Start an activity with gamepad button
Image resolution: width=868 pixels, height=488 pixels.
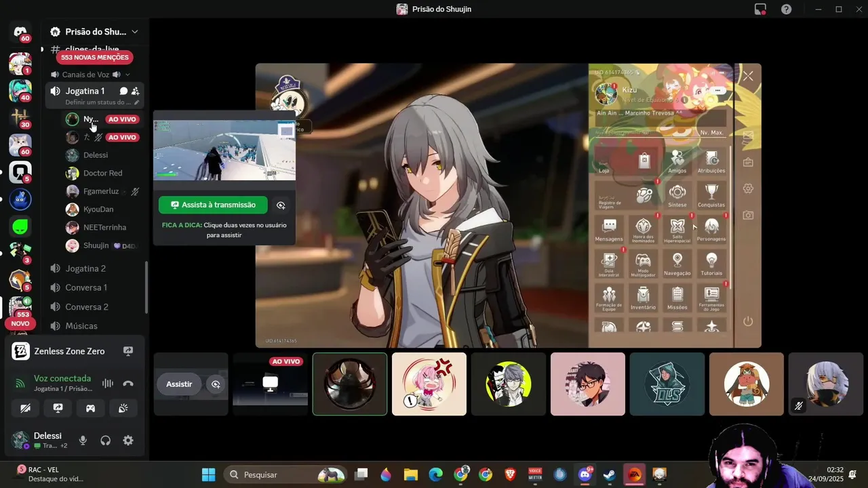point(90,408)
